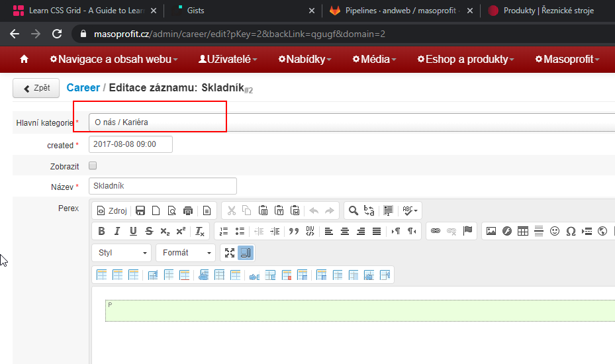
Task: Toggle Bold formatting
Action: [101, 231]
